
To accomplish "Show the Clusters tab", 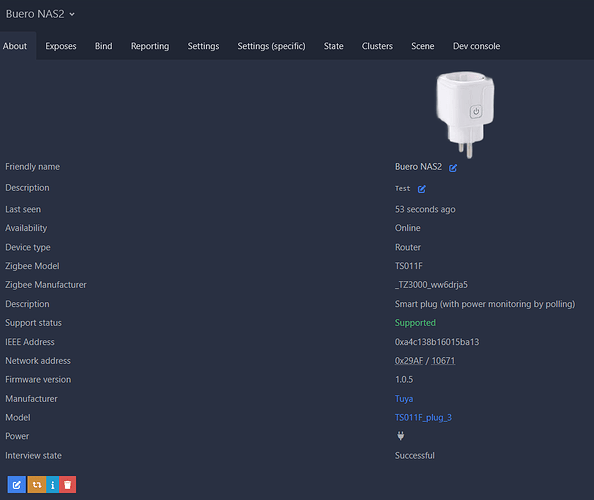I will (377, 46).
